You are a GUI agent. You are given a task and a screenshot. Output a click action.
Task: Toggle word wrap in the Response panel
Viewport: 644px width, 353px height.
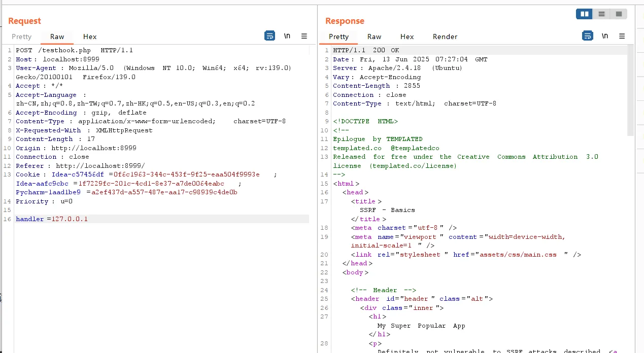click(x=587, y=36)
